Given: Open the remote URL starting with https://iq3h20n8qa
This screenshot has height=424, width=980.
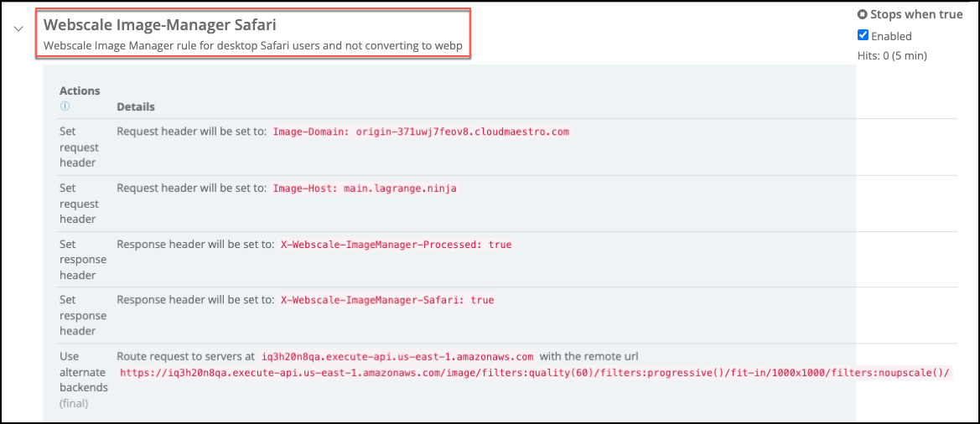Looking at the screenshot, I should pyautogui.click(x=535, y=373).
